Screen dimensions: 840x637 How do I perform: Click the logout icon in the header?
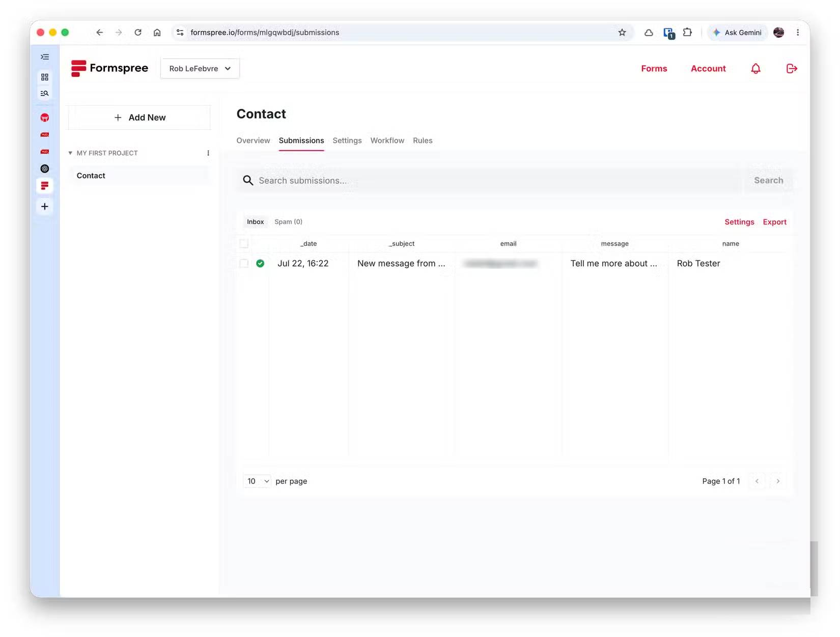(x=792, y=69)
